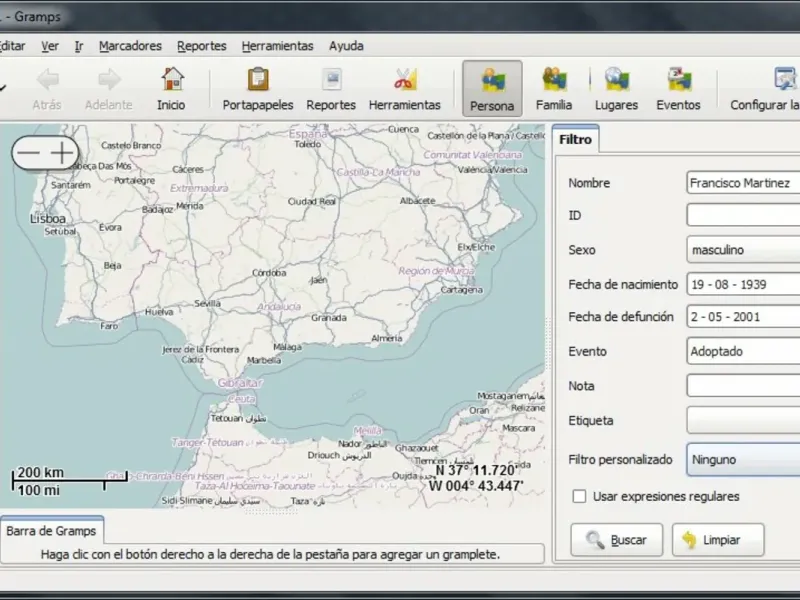800x600 pixels.
Task: Expand the Sexo dropdown
Action: [x=744, y=250]
